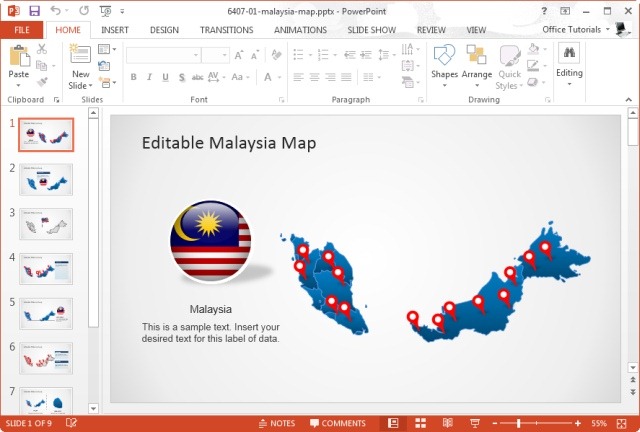Open the Clipboard pane dialog launcher

(x=56, y=100)
